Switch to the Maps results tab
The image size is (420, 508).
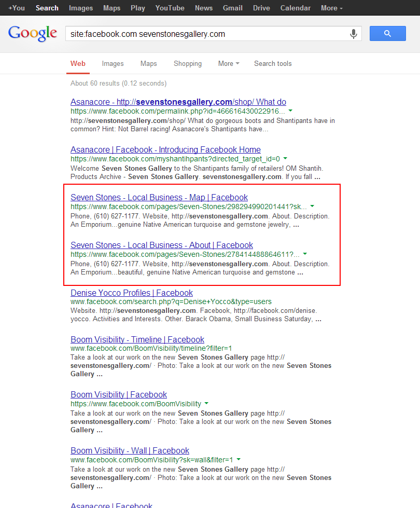click(x=149, y=63)
